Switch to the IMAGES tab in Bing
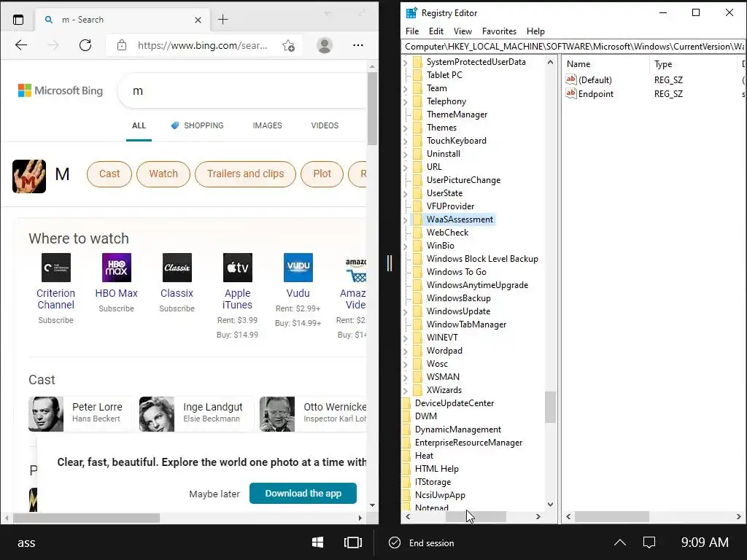This screenshot has width=747, height=560. 267,125
